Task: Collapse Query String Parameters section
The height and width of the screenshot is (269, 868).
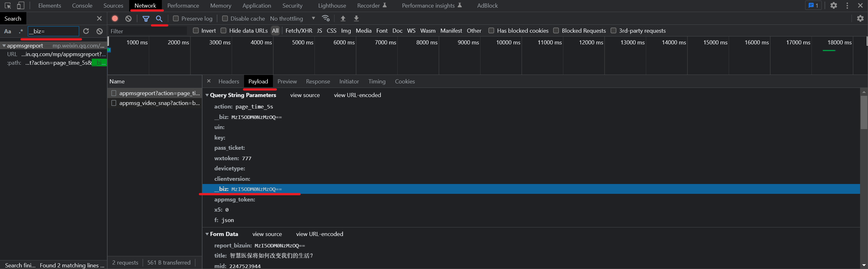Action: coord(207,95)
